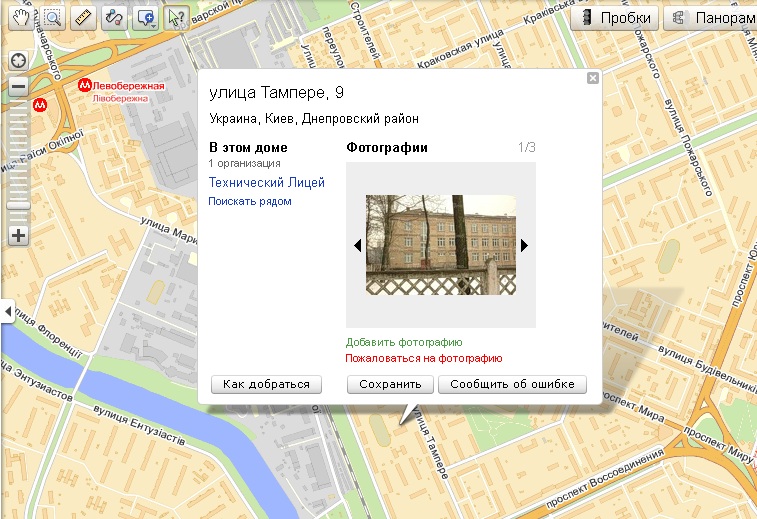Open the Технический Лицей organization link
Viewport: 757px width, 519px height.
(266, 182)
